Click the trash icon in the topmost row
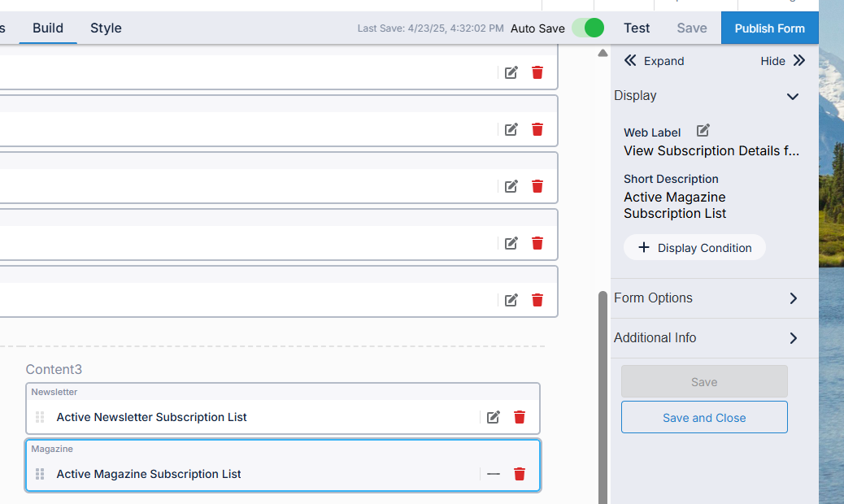Image resolution: width=844 pixels, height=504 pixels. [x=537, y=72]
